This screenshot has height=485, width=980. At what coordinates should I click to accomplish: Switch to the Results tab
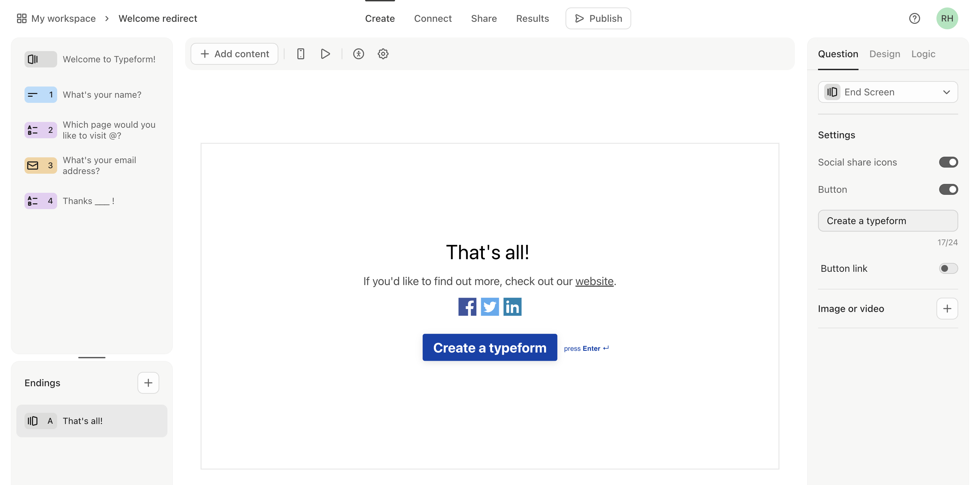coord(532,18)
